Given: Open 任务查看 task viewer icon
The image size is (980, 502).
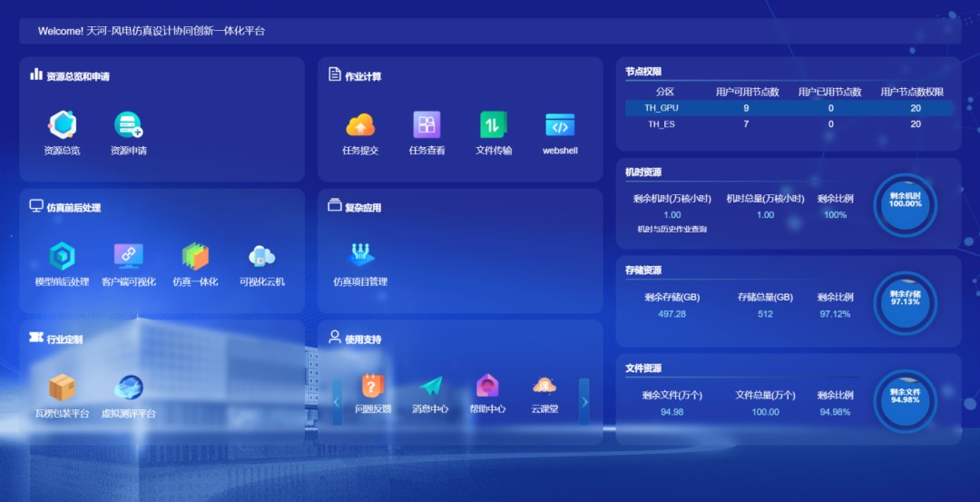Looking at the screenshot, I should click(426, 125).
